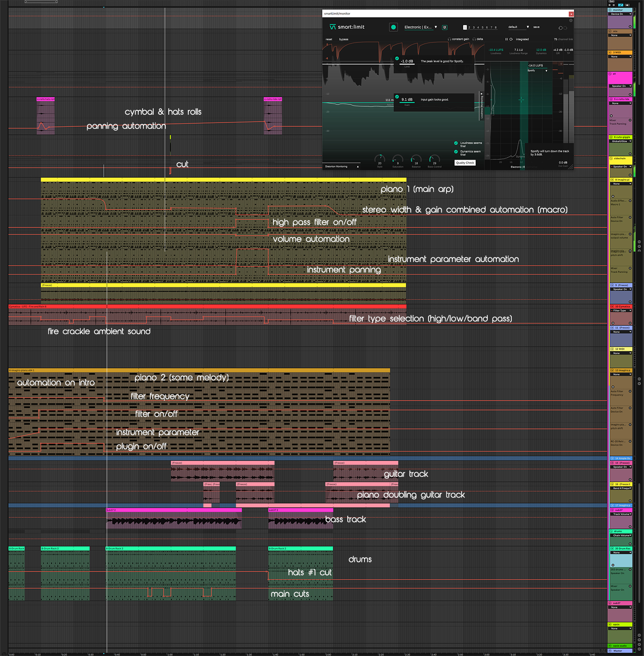Fold the 8 imagiro pi track

(612, 180)
